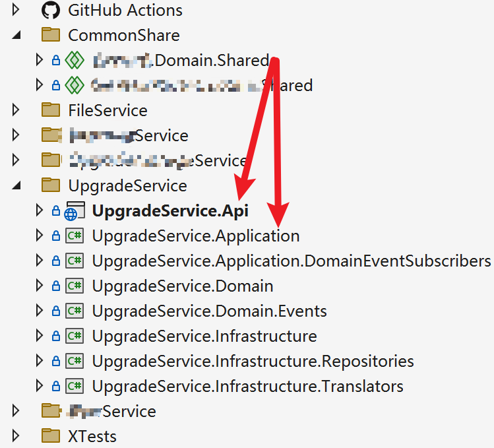The image size is (494, 448).
Task: Select the UpgradeService.Application project
Action: click(x=196, y=236)
